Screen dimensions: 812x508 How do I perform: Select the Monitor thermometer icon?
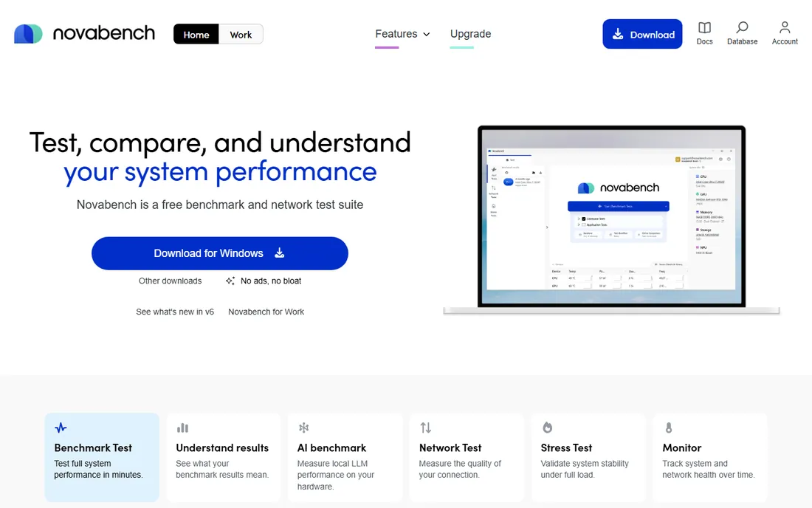click(x=669, y=428)
